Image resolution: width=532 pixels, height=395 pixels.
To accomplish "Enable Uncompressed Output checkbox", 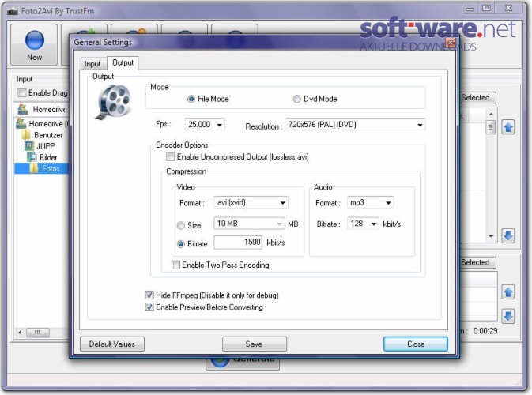I will 170,156.
